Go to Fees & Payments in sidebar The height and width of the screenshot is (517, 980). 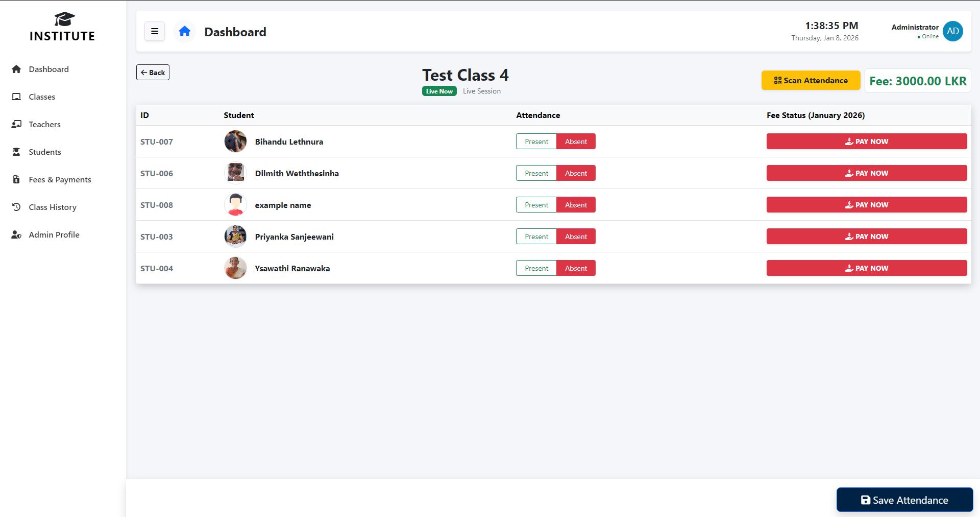click(x=60, y=180)
